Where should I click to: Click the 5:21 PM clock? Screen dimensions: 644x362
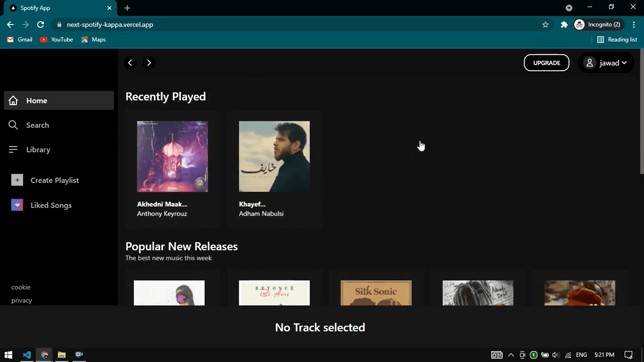(x=604, y=354)
